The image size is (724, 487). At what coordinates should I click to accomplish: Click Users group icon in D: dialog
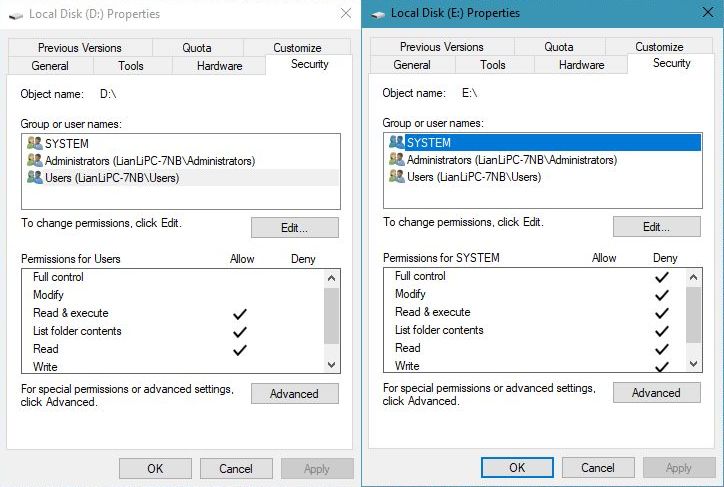click(x=35, y=177)
